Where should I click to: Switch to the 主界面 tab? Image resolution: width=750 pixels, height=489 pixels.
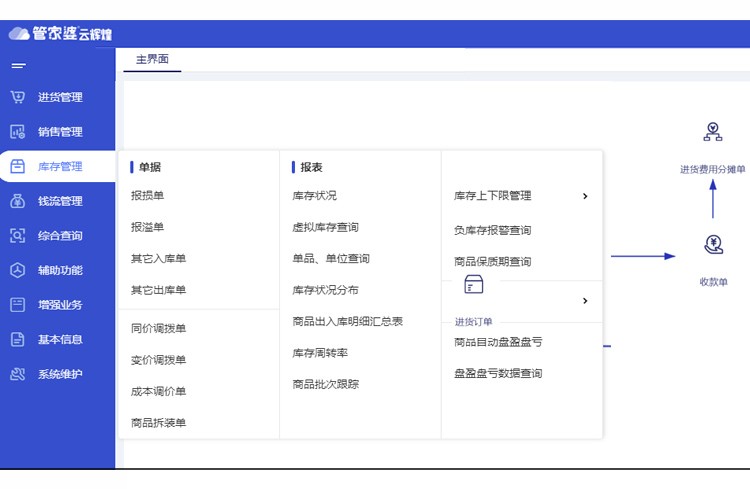[152, 60]
